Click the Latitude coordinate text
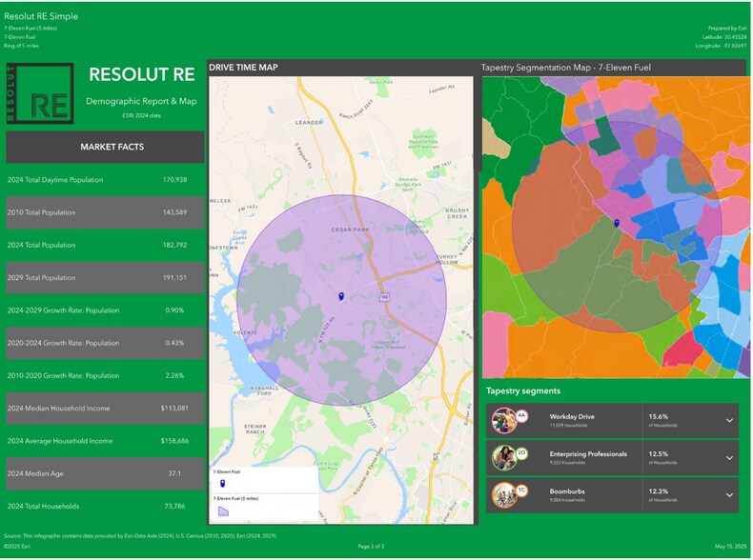 pos(724,37)
